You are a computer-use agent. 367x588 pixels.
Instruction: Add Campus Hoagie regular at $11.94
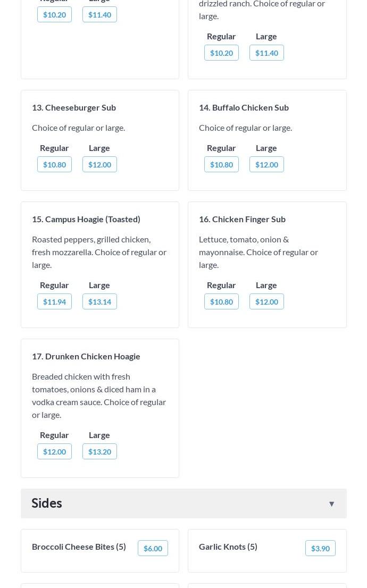pyautogui.click(x=54, y=301)
